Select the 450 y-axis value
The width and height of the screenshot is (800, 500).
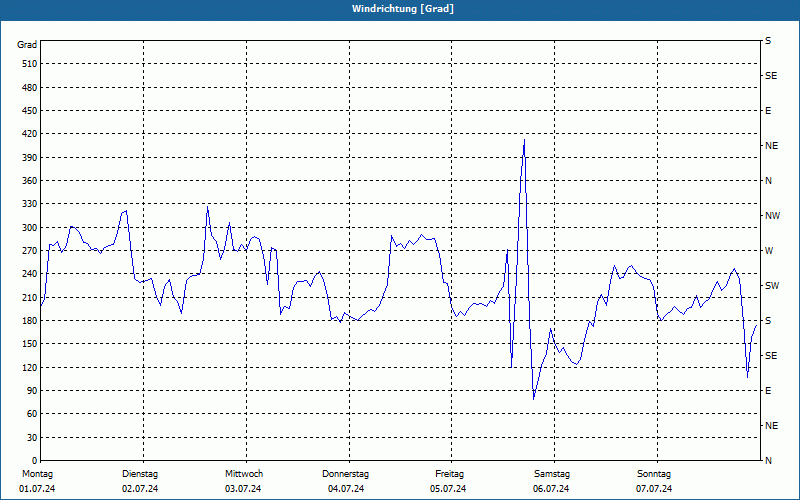[30, 111]
